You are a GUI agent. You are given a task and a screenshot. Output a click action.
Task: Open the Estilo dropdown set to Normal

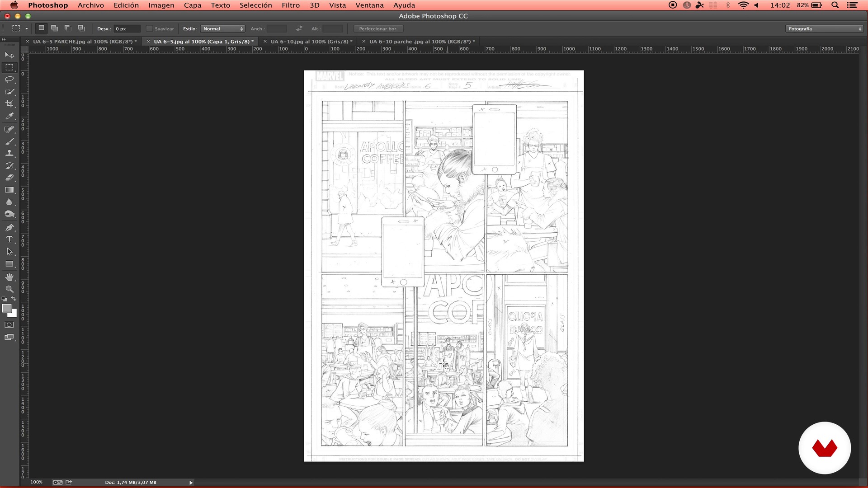(222, 28)
